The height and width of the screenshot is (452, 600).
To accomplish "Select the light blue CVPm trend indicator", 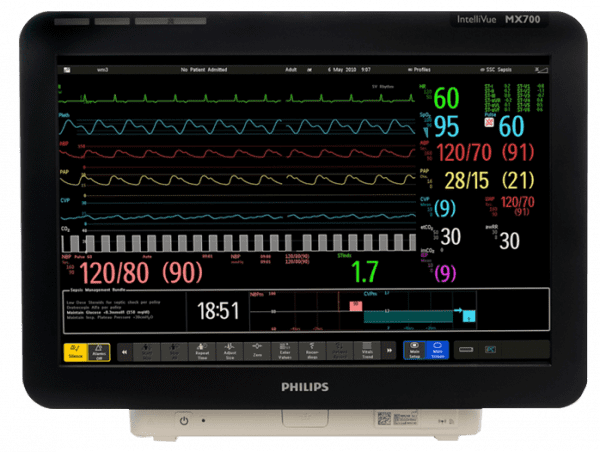I will click(x=469, y=316).
